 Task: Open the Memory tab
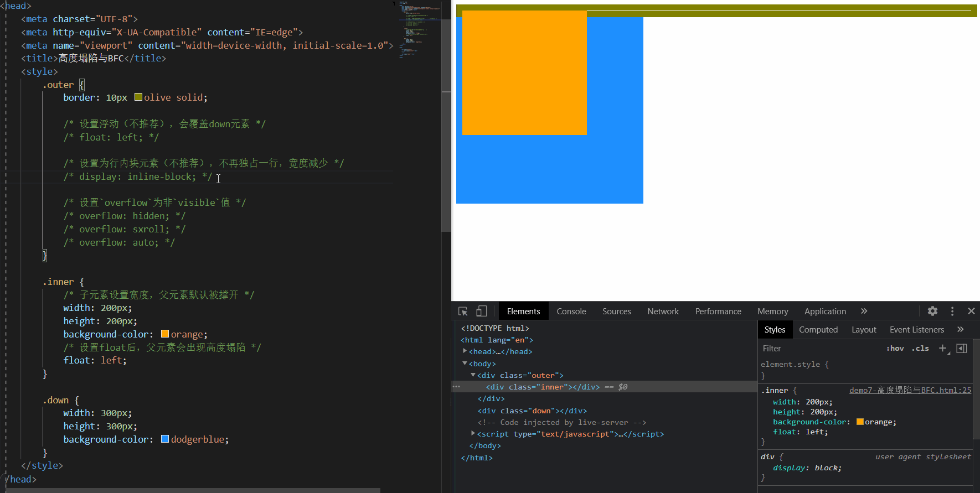(773, 311)
